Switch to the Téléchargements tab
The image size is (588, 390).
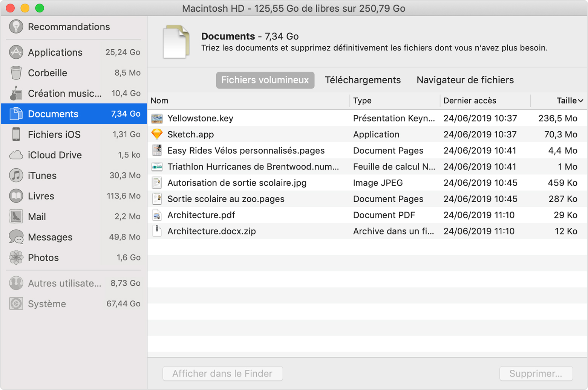363,80
